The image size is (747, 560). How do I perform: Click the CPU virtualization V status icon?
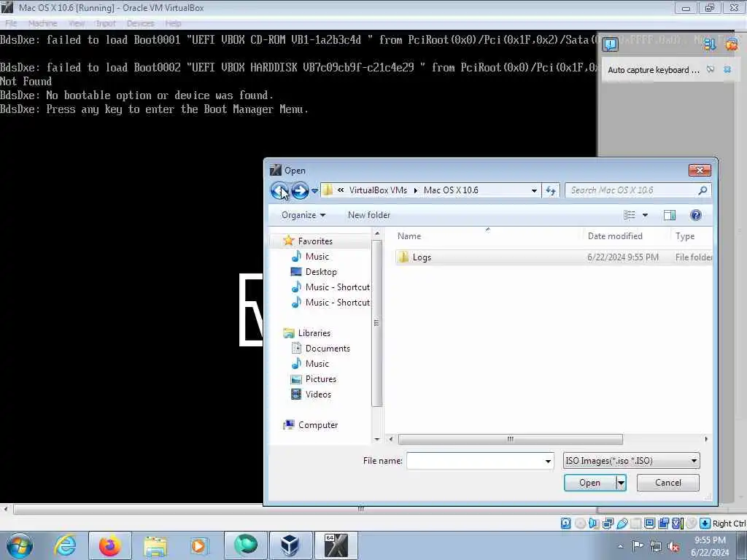pos(678,524)
